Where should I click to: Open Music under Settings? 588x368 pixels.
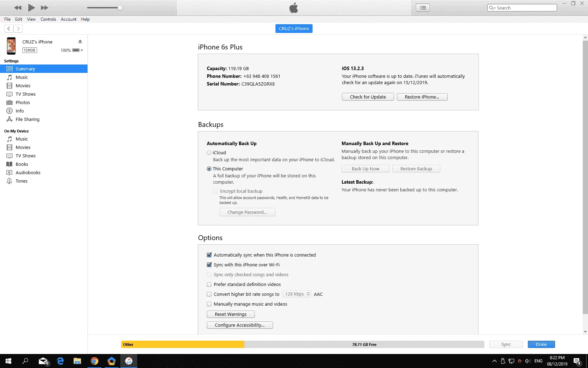click(x=44, y=77)
